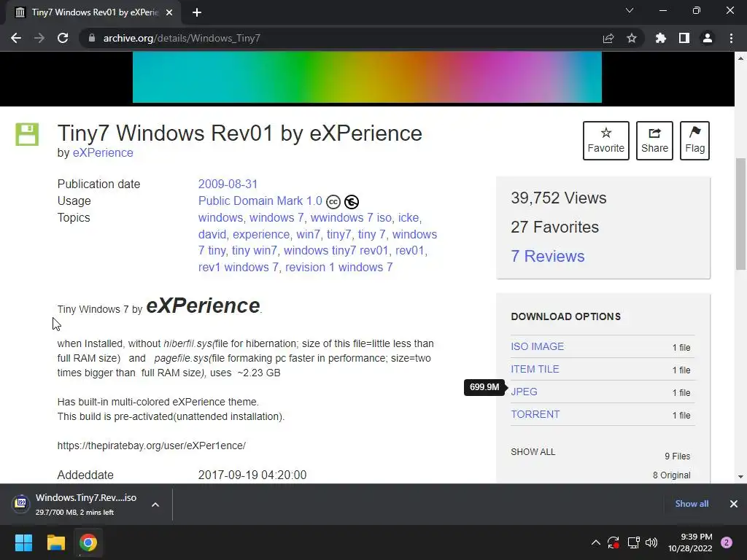Open the Public Domain Mark 1.0 link

[260, 201]
